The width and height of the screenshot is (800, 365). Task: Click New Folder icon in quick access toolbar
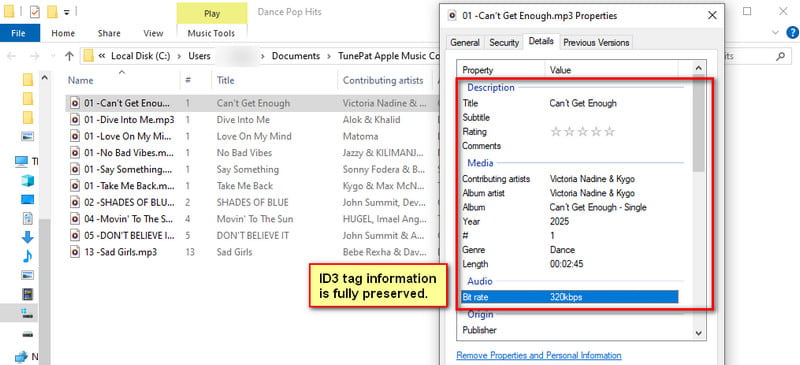coord(52,11)
